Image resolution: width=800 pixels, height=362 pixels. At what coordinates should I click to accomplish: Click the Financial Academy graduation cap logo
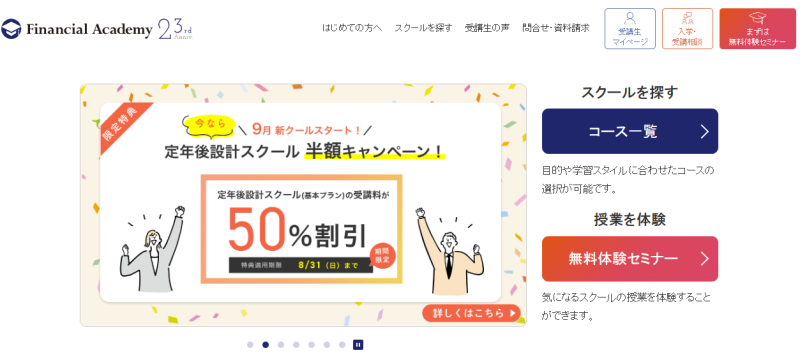pyautogui.click(x=11, y=30)
